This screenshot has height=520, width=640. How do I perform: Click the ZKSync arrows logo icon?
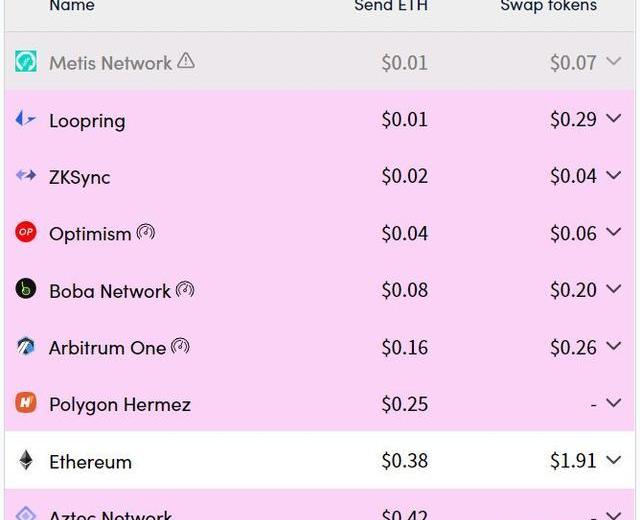point(26,176)
